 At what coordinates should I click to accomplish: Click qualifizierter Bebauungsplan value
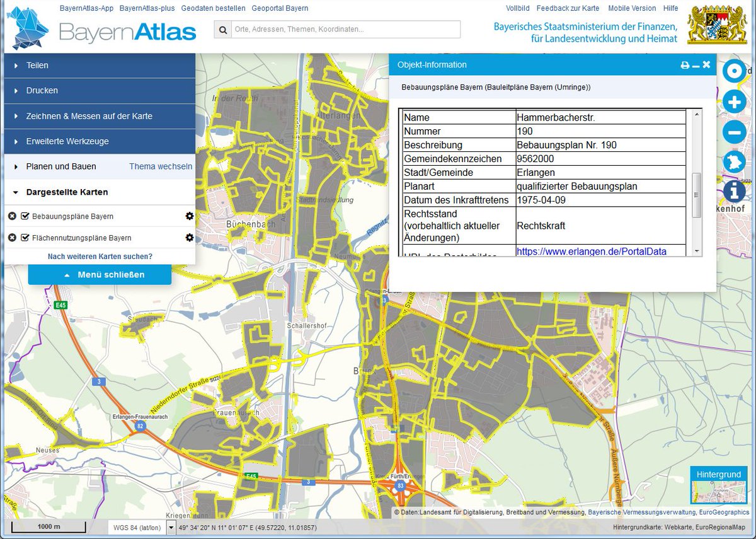[600, 187]
